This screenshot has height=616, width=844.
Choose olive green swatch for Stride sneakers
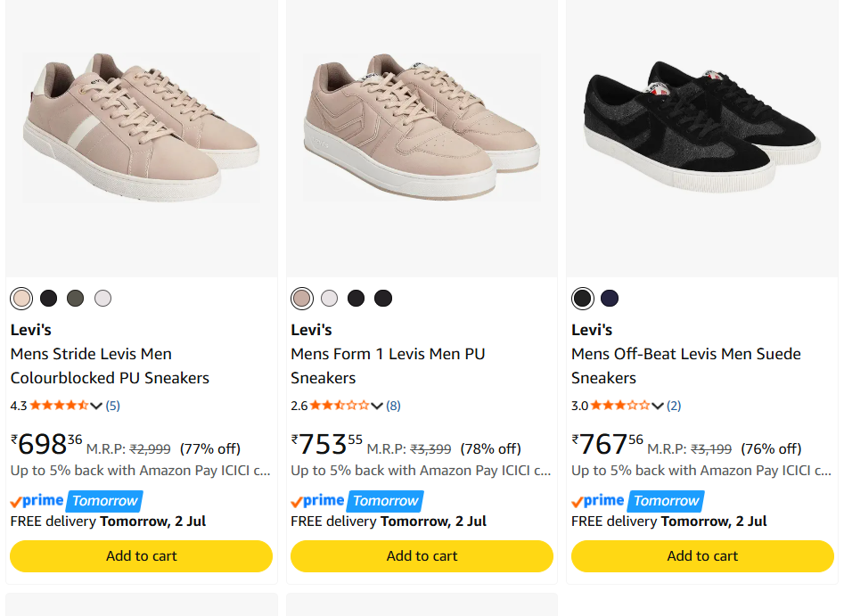(76, 299)
